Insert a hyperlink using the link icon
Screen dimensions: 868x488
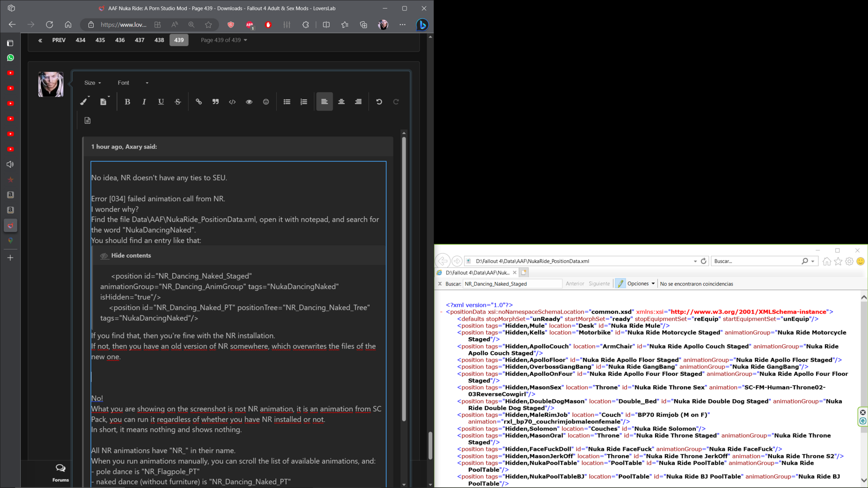[x=198, y=102]
